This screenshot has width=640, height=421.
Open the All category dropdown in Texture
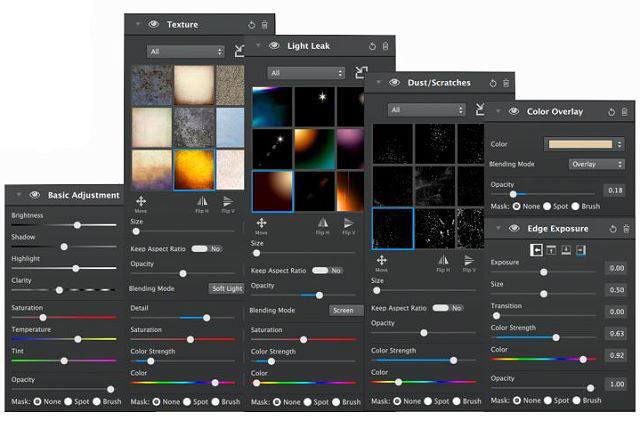click(x=186, y=52)
